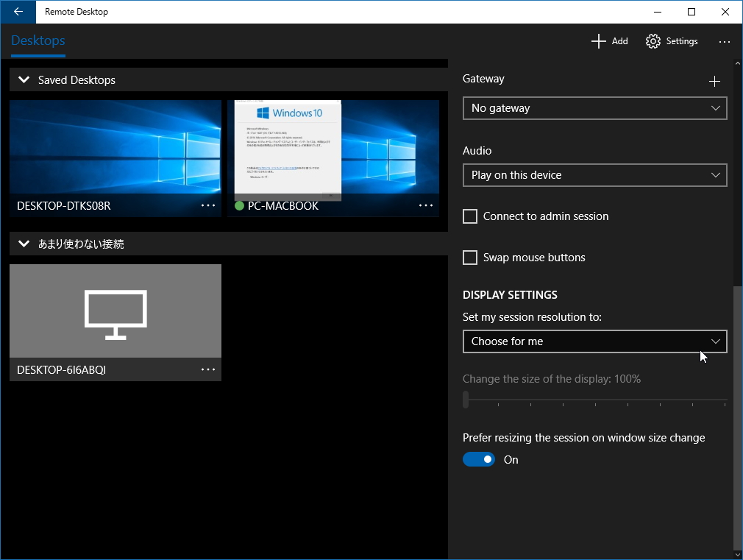Open more options for DESKTOP-6I6ABQI
The image size is (743, 560).
(x=208, y=369)
